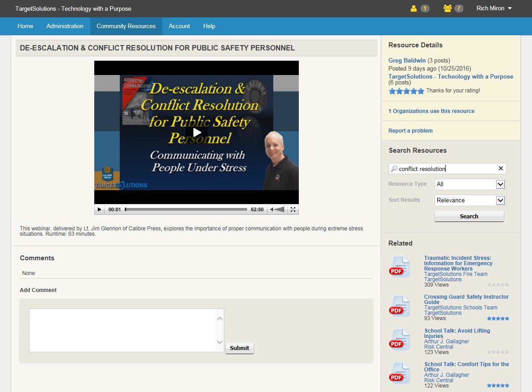Open School Talk: Avoid Lifting Injuries link
The height and width of the screenshot is (392, 532).
[x=457, y=334]
